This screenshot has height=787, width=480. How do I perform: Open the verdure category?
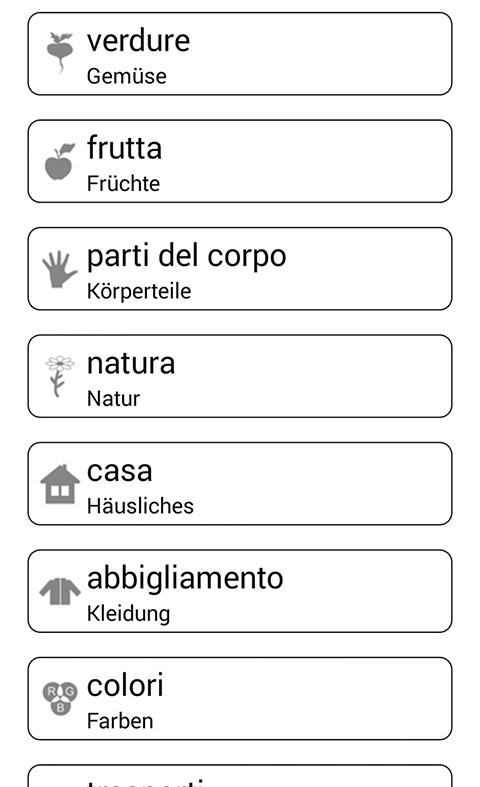(x=240, y=54)
